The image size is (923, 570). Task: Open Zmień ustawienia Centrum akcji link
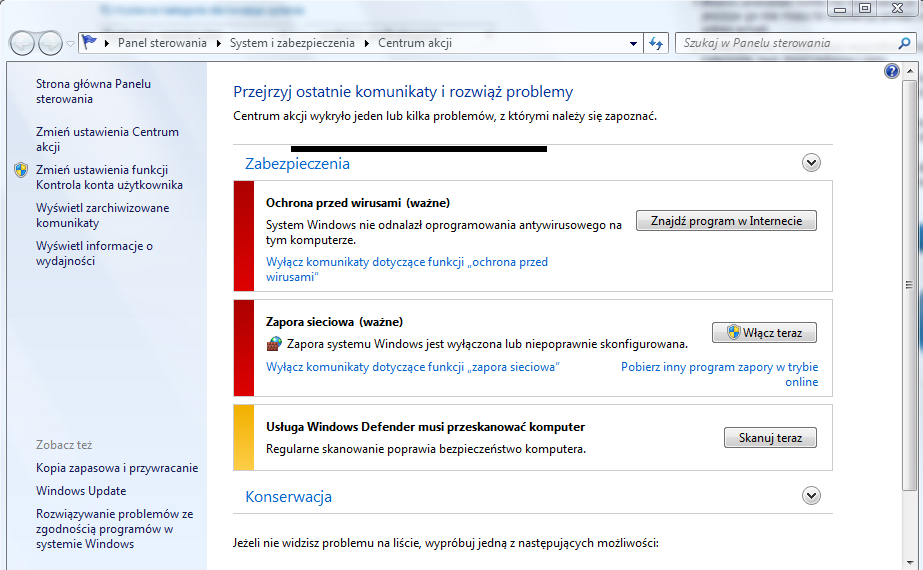point(107,140)
